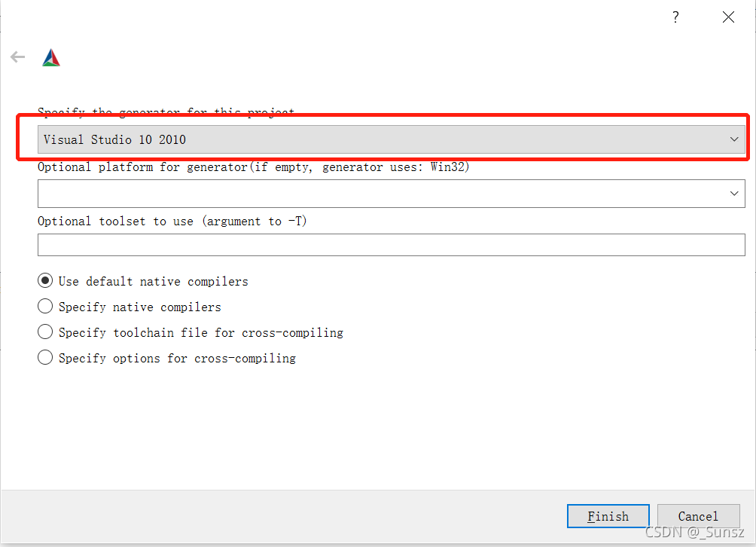Click the optional toolset input field
Screen dimensions: 756x547
click(392, 244)
